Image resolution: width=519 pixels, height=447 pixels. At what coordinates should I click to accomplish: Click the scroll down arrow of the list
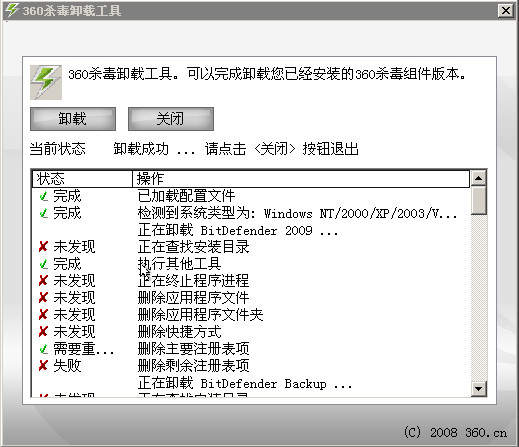479,389
